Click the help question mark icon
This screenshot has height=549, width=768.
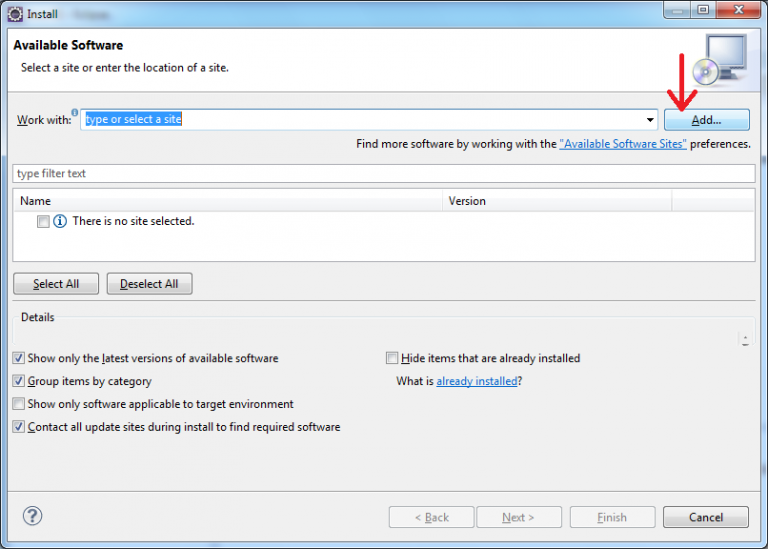click(x=33, y=516)
